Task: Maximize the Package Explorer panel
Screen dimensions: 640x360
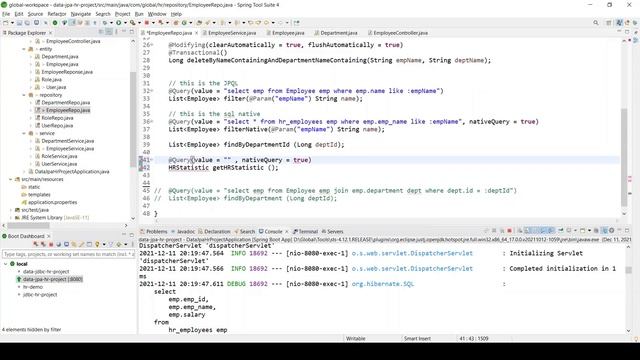Action: coord(132,32)
